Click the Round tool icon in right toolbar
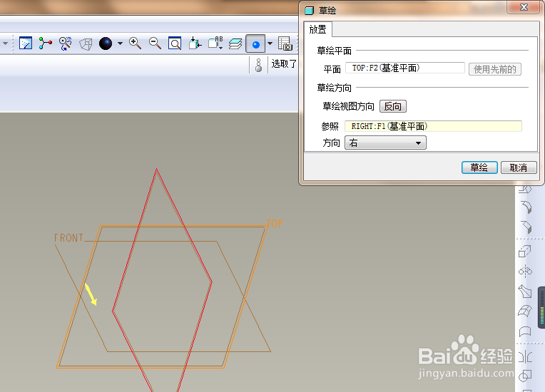 click(x=526, y=207)
